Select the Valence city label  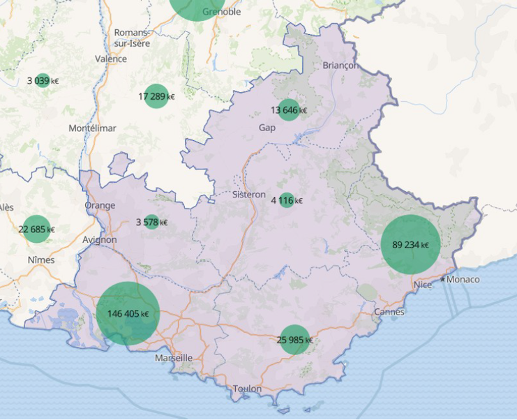(111, 59)
